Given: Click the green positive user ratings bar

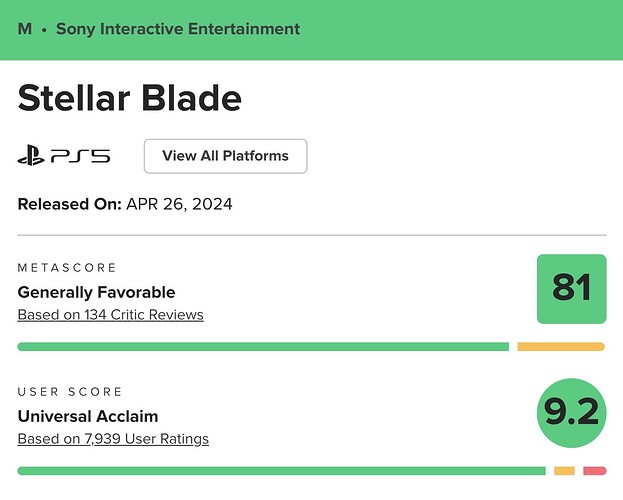Looking at the screenshot, I should tap(281, 471).
